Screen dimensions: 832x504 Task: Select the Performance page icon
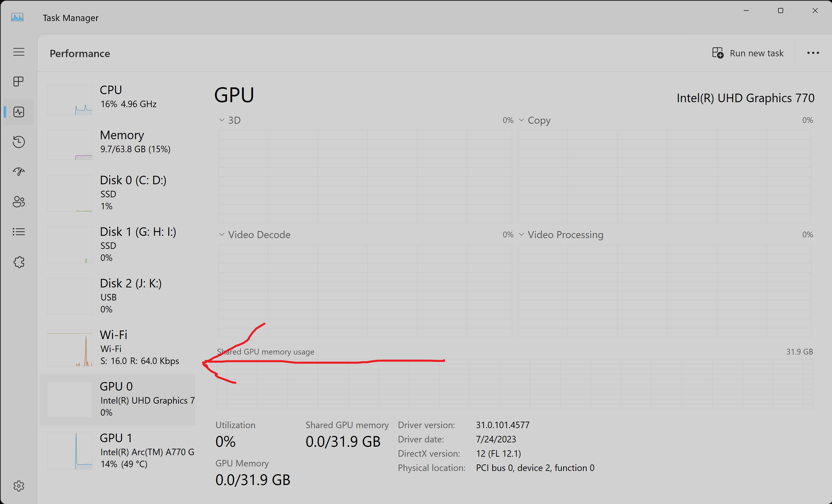(x=19, y=112)
